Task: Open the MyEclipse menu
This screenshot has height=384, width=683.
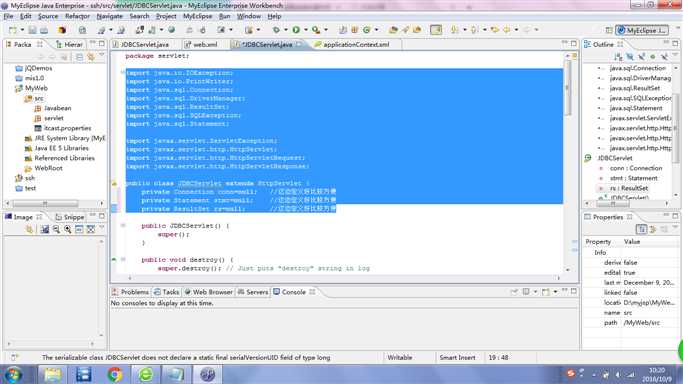Action: point(197,16)
